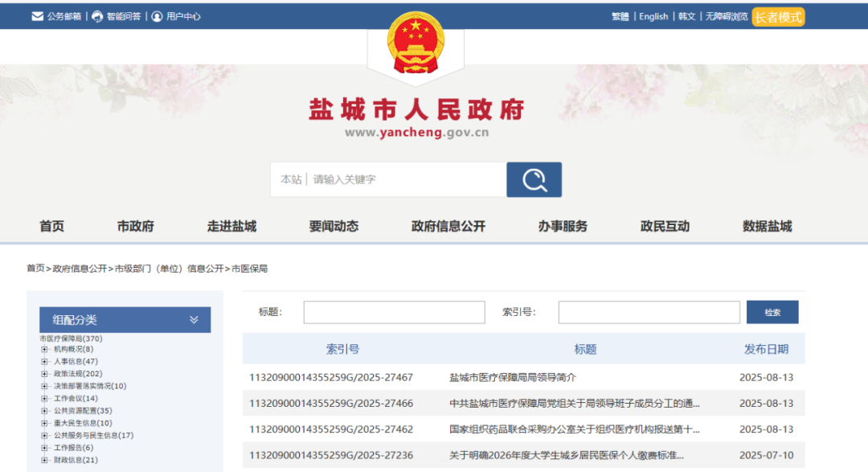868x472 pixels.
Task: Click 用户中心 text link
Action: (183, 17)
